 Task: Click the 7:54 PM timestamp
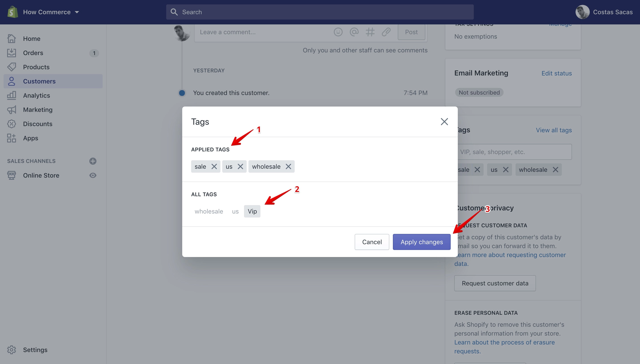tap(416, 93)
